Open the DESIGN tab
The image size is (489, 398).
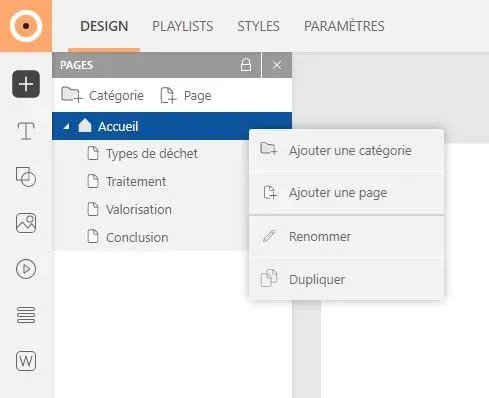pos(104,26)
